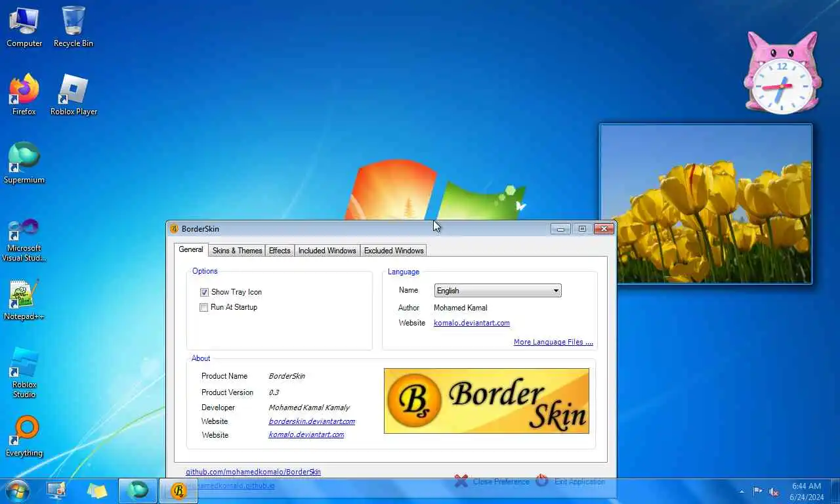Screen dimensions: 840x504
Task: Select the Everything search desktop shortcut
Action: click(24, 436)
